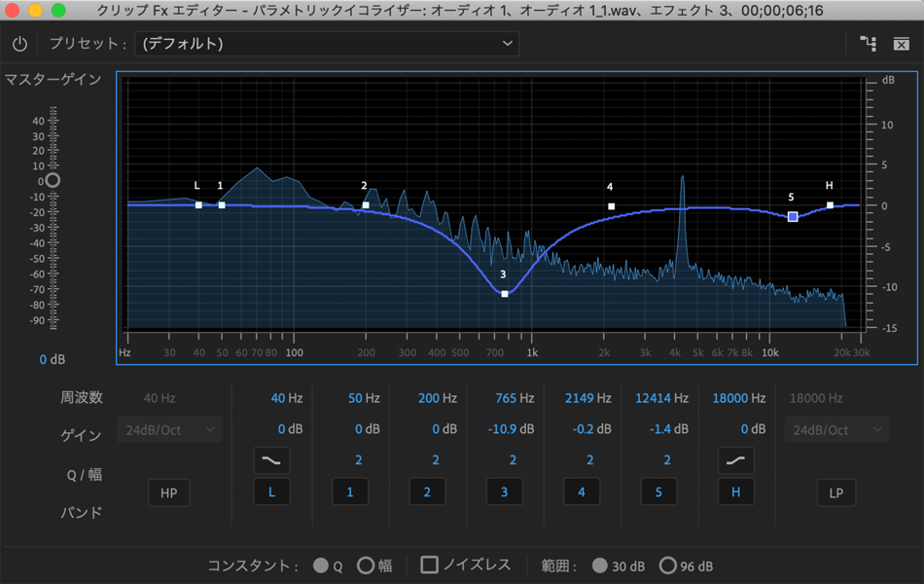The height and width of the screenshot is (584, 924).
Task: Select control point 5 on the EQ curve
Action: tap(793, 216)
